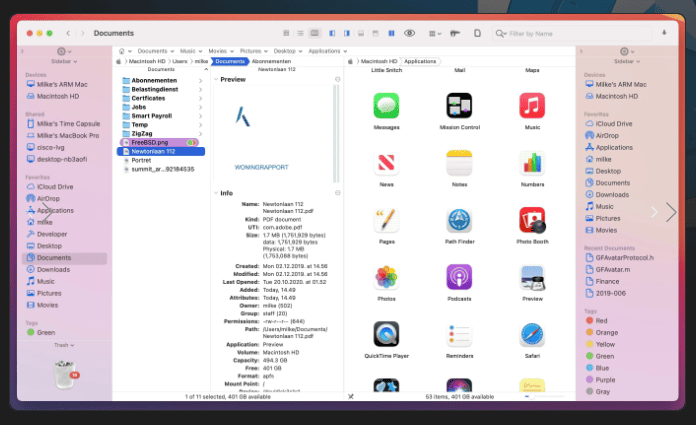Open Applications favorites bar menu

328,51
